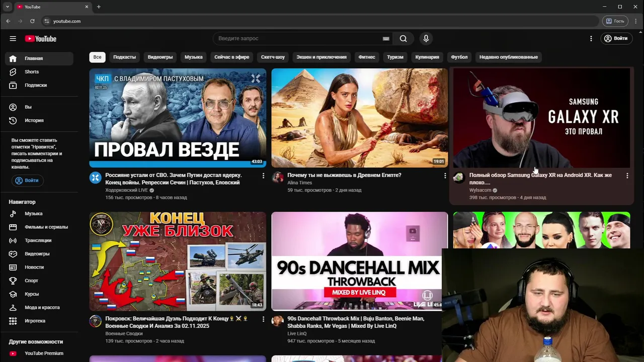Click the search magnifier button
Image resolution: width=644 pixels, height=362 pixels.
click(403, 39)
